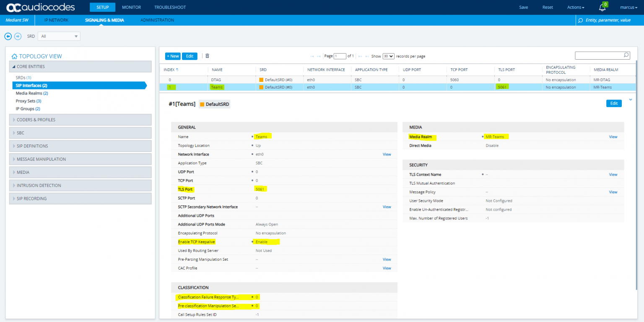Viewport: 644px width, 322px height.
Task: Click View link for TLS Context Name
Action: click(x=613, y=175)
